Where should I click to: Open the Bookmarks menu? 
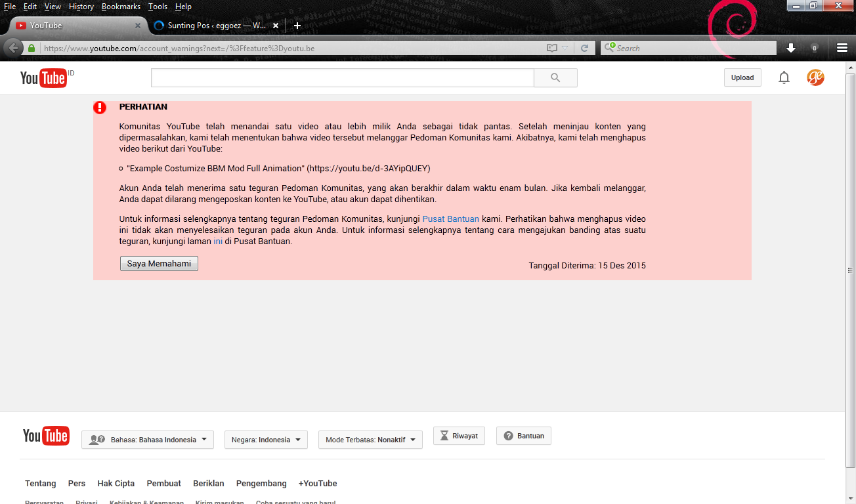[121, 7]
